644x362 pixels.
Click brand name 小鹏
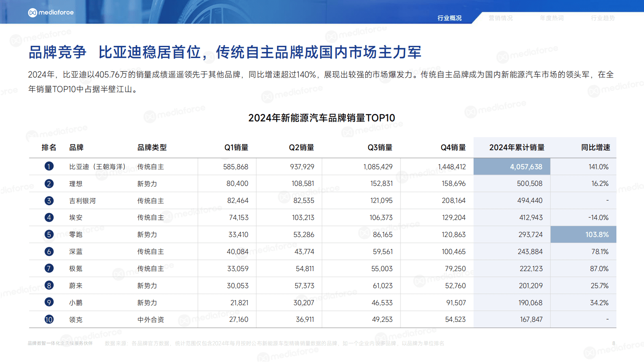click(76, 303)
